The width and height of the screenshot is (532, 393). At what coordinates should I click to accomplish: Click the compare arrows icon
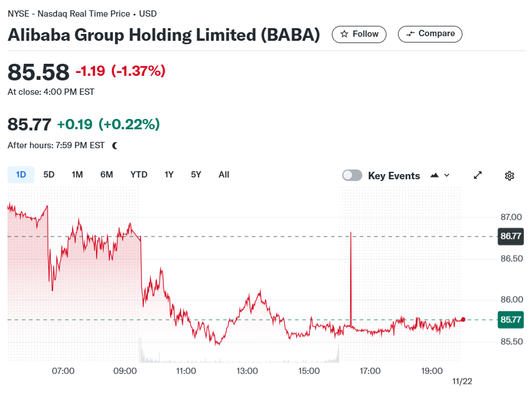410,33
